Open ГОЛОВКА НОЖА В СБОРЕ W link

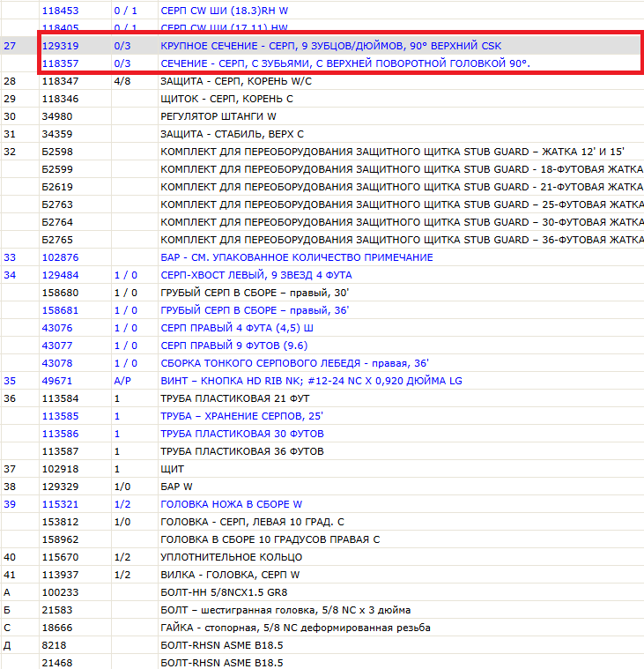coord(231,504)
